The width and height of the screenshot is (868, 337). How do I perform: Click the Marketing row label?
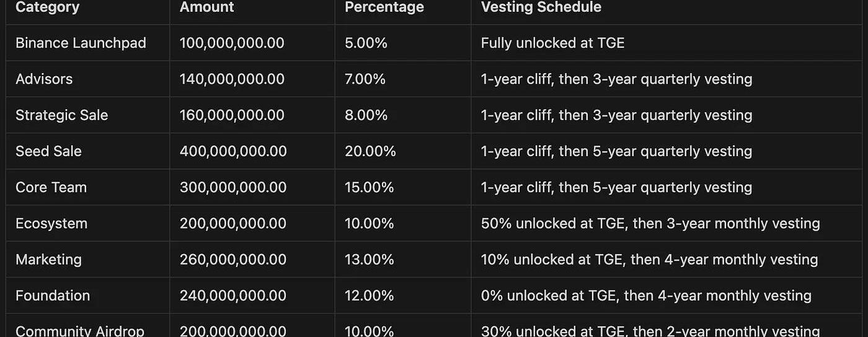(48, 259)
